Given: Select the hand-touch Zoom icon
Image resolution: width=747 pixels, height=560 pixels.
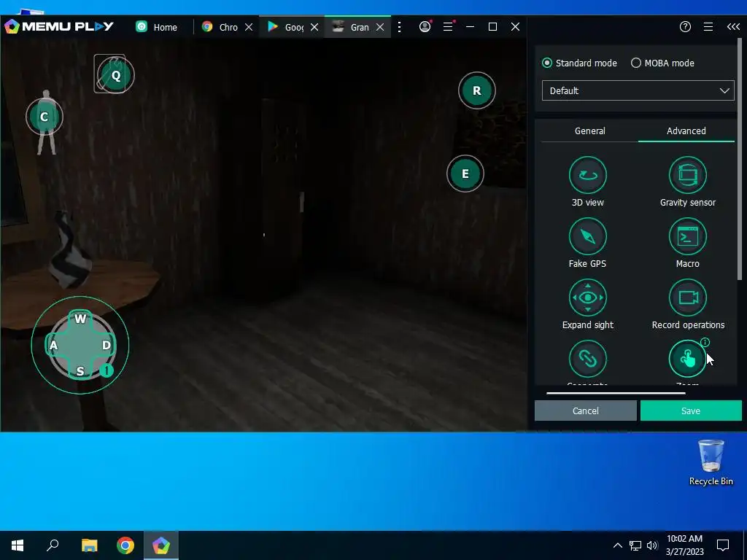Looking at the screenshot, I should point(687,359).
